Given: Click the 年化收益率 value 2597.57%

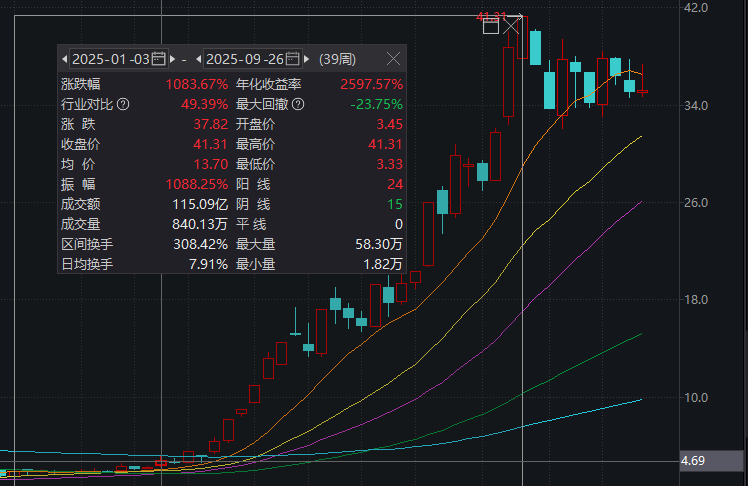Looking at the screenshot, I should click(371, 85).
